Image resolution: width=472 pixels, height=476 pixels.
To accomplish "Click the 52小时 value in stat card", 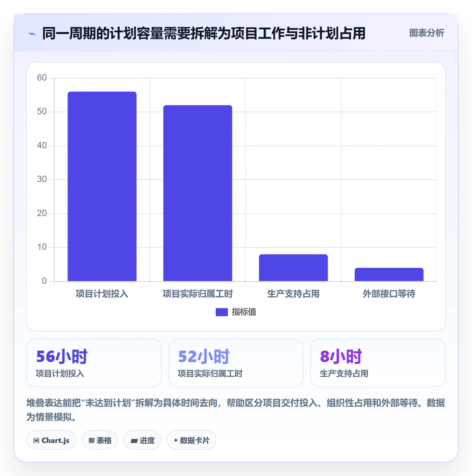I will coord(204,357).
